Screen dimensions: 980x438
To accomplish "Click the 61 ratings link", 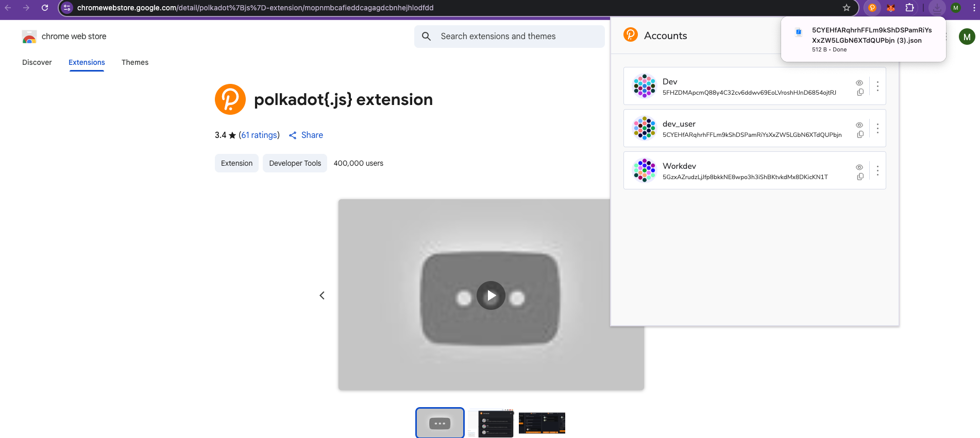I will point(259,135).
